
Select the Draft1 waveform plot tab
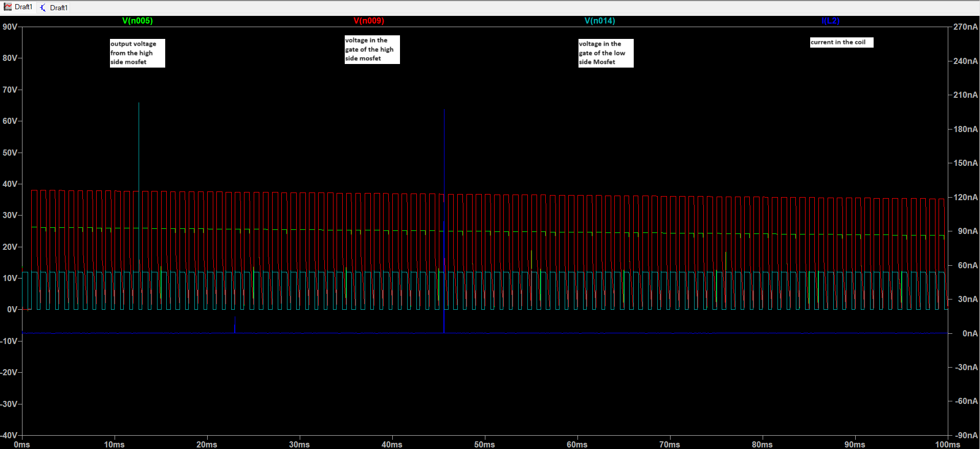18,7
